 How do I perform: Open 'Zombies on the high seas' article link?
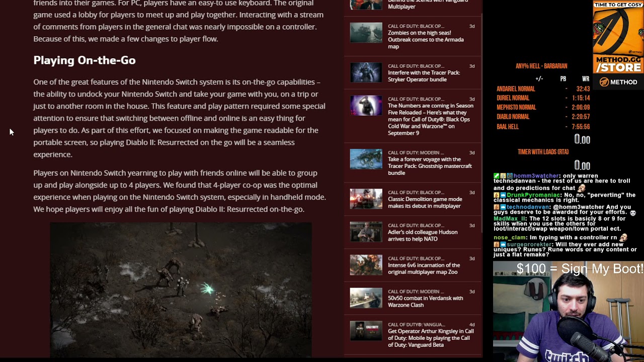[x=426, y=40]
